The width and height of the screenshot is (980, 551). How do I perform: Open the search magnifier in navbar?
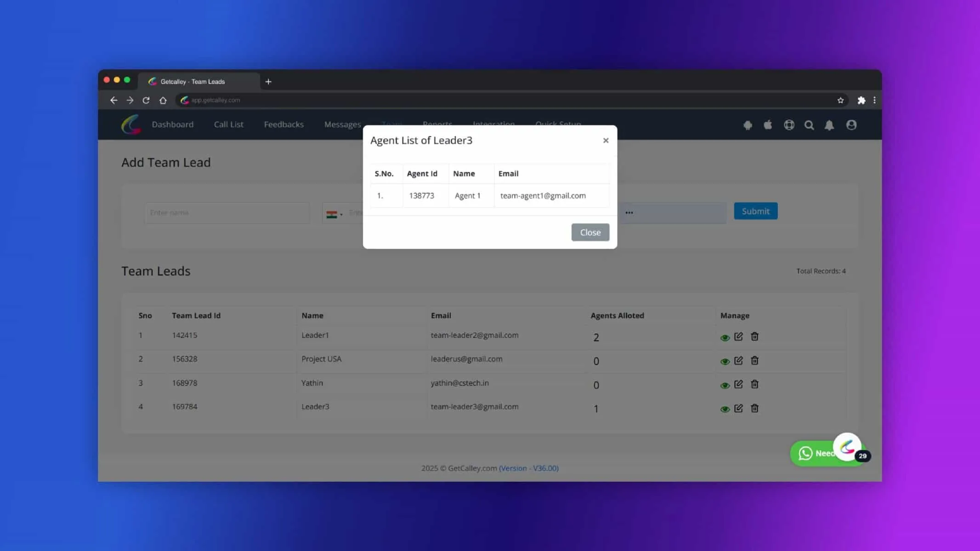809,125
